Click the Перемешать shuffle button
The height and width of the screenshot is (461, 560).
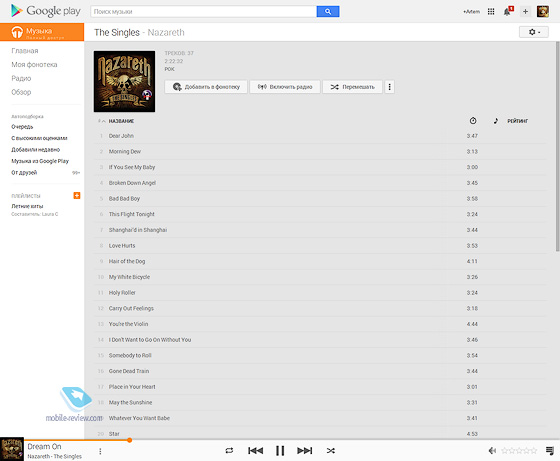coord(352,87)
